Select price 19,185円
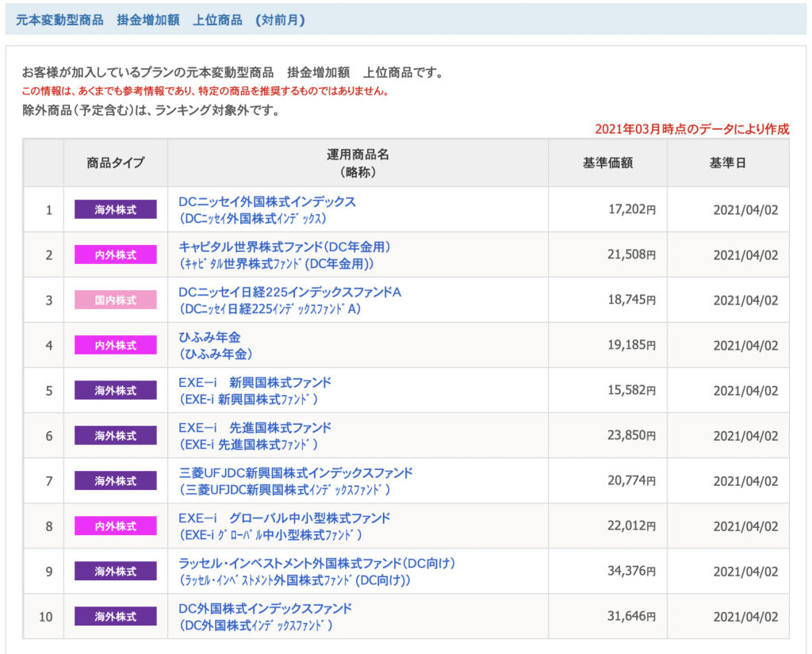 [x=631, y=345]
